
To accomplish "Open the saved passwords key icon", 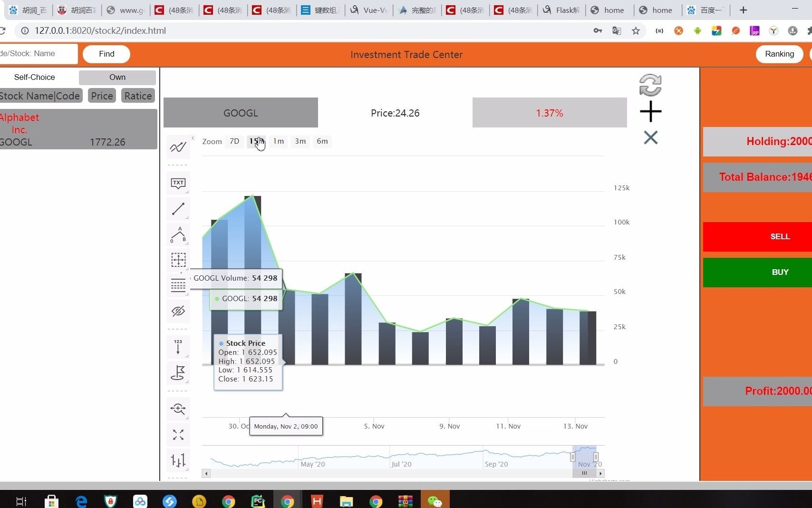I will point(598,30).
